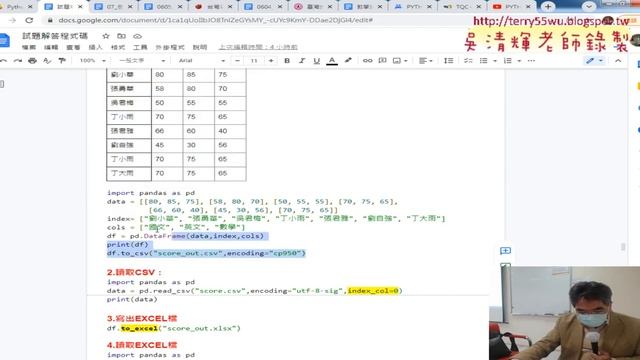Decrease font size with minus button
Viewport: 640px width, 360px height.
238,61
